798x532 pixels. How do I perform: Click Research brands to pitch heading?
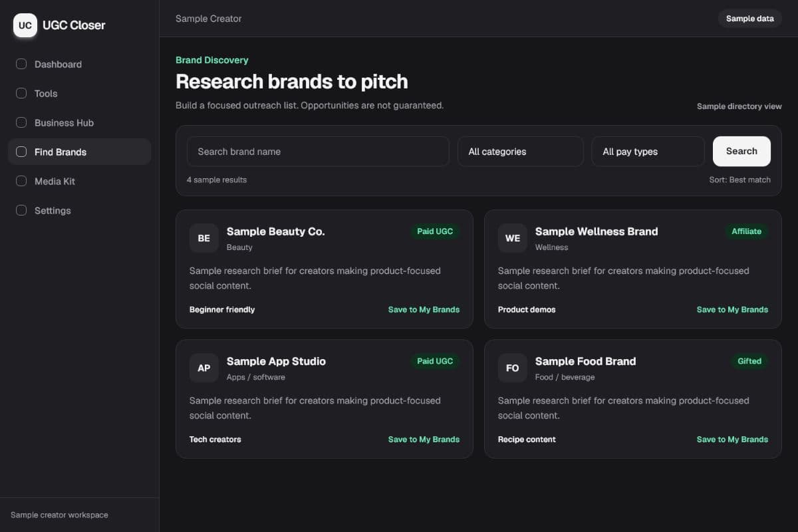(292, 82)
